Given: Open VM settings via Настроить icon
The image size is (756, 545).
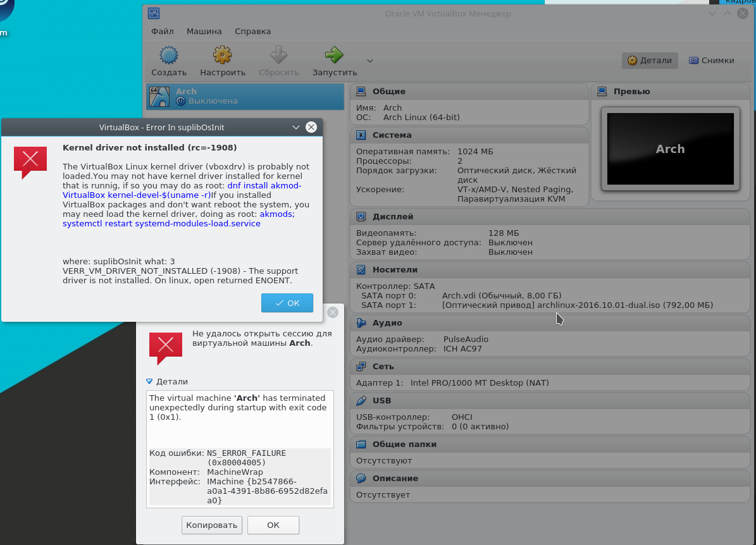Looking at the screenshot, I should pos(222,55).
